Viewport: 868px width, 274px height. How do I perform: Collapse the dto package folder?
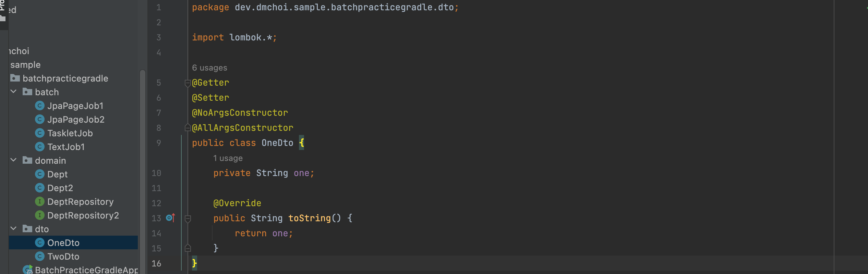pyautogui.click(x=14, y=228)
